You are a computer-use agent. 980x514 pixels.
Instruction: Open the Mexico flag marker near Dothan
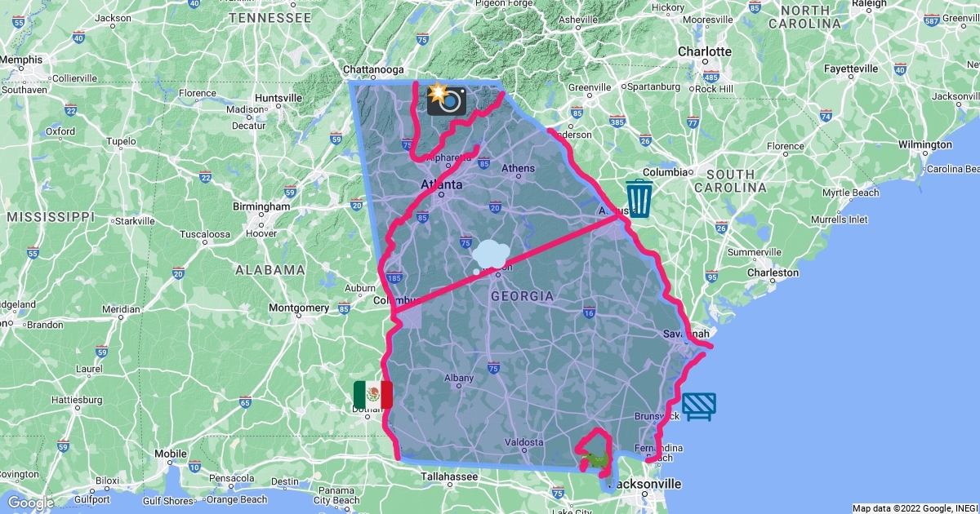[x=373, y=395]
